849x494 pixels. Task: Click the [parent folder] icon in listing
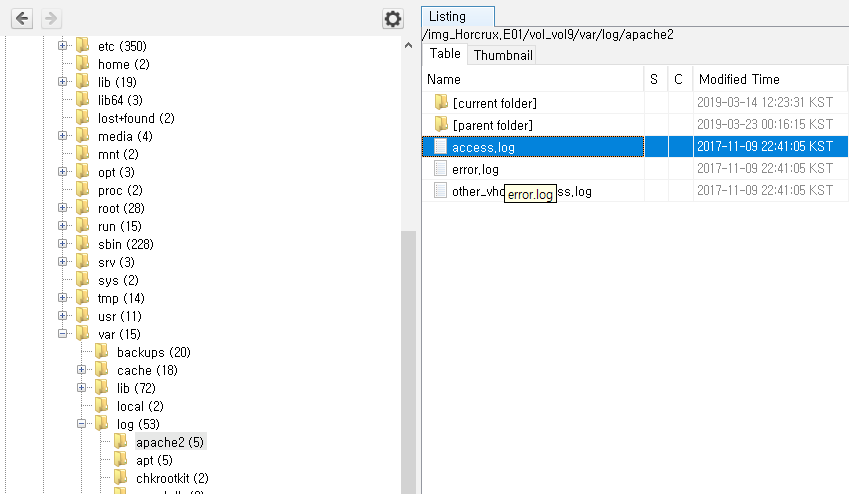[441, 124]
